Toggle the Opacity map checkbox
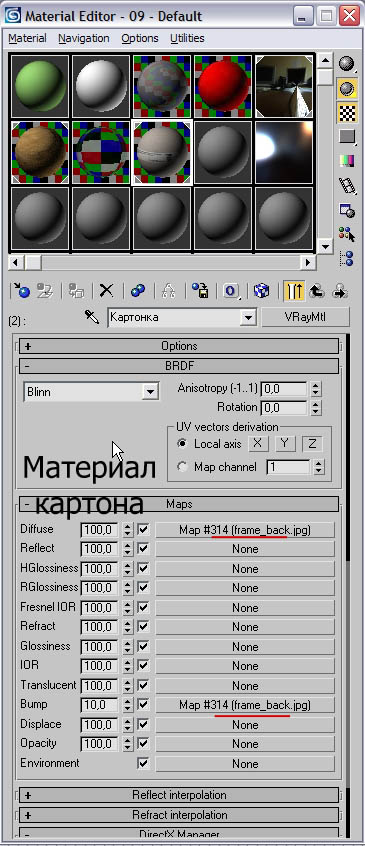The width and height of the screenshot is (365, 846). (143, 744)
